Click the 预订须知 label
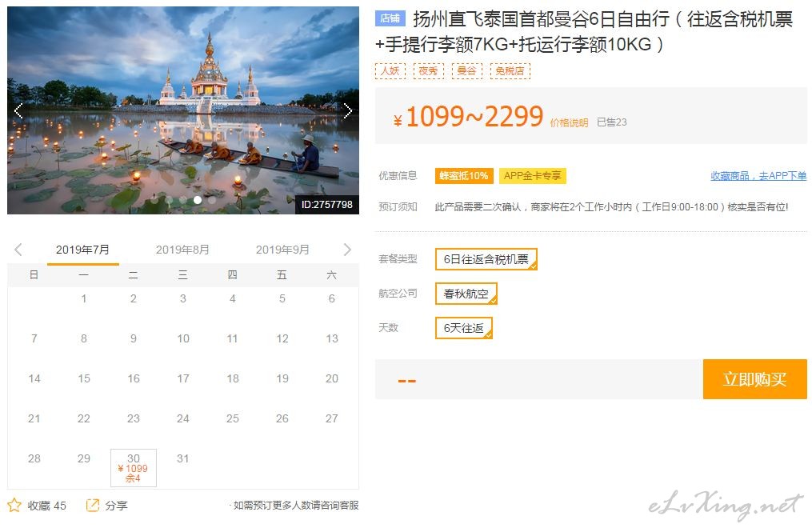This screenshot has width=812, height=532. (398, 207)
